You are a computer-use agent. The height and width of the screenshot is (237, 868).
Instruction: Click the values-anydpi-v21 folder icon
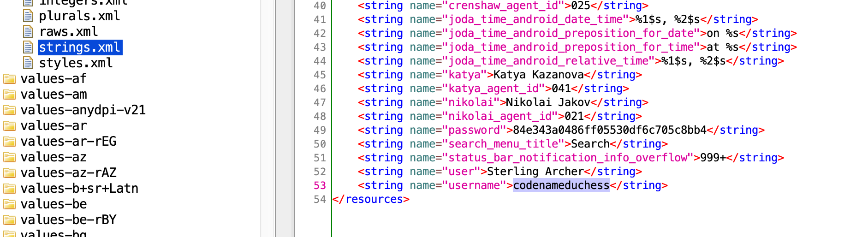pyautogui.click(x=9, y=110)
